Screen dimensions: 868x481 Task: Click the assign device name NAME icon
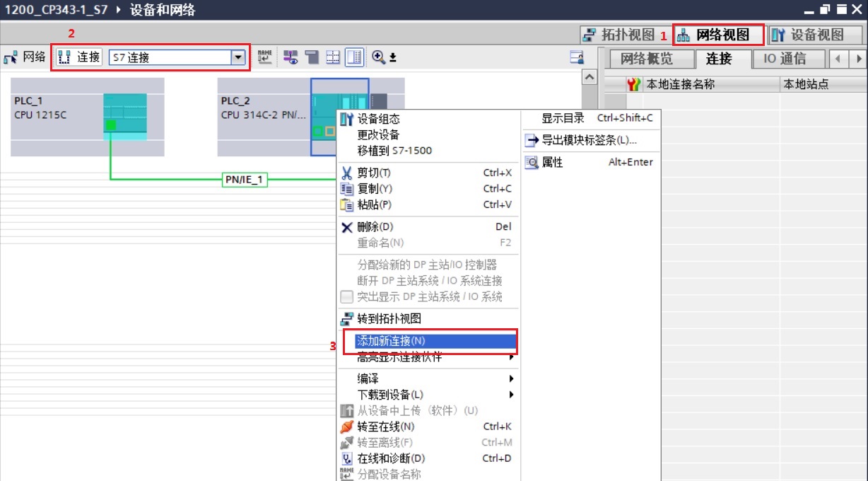click(x=264, y=57)
